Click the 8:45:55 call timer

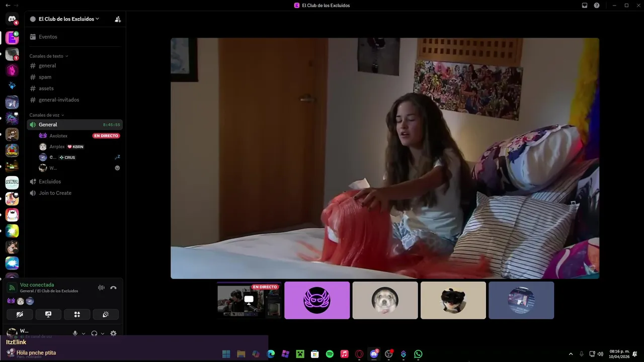tap(112, 125)
